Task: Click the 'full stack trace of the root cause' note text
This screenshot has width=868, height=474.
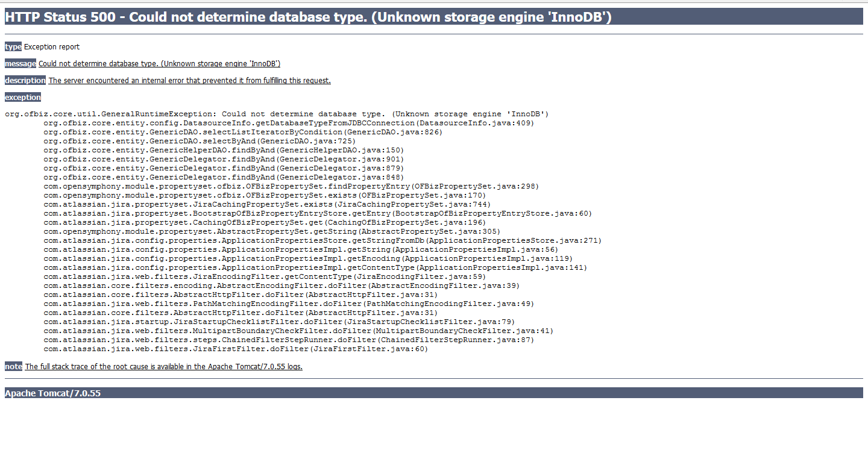Action: [x=163, y=367]
